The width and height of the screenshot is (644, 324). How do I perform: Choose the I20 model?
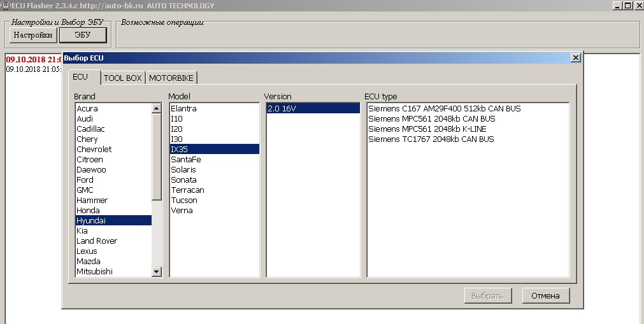click(215, 129)
